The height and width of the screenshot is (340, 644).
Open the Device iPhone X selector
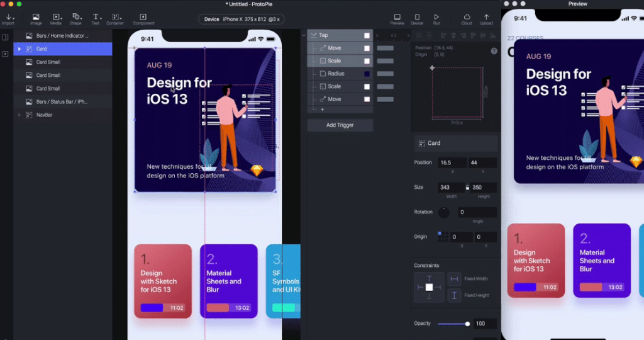[x=241, y=20]
